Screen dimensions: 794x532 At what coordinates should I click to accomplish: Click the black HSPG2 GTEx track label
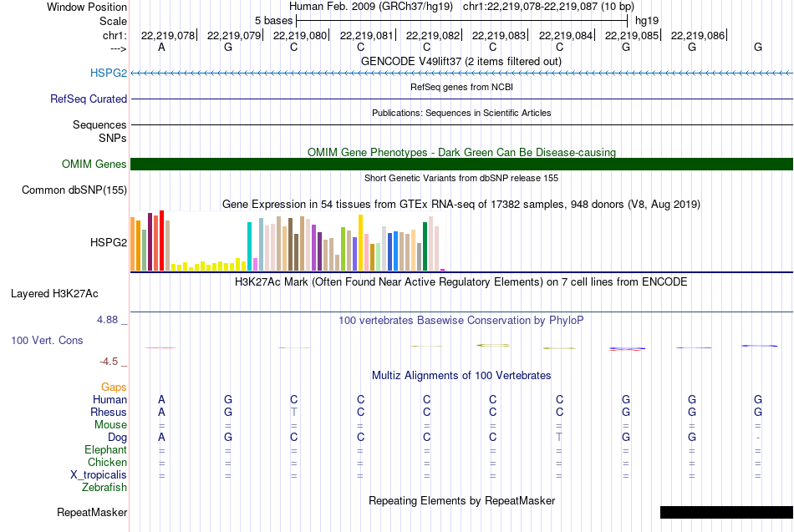[x=109, y=242]
